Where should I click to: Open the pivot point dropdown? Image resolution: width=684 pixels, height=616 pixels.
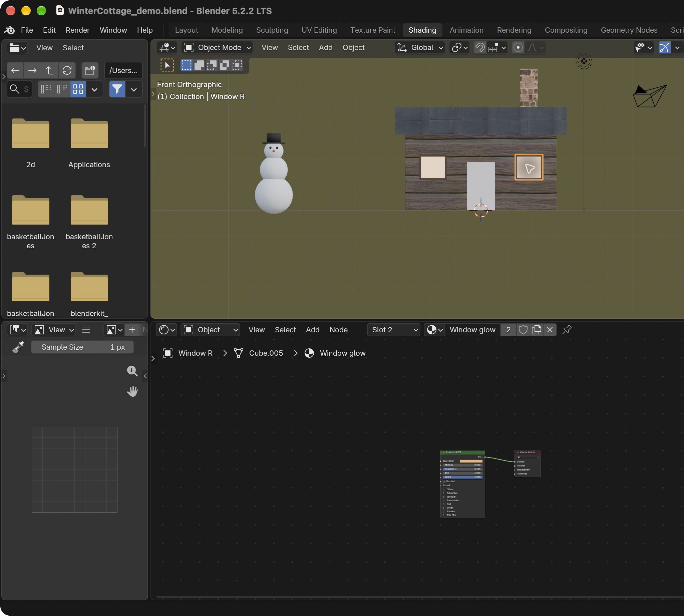pos(459,48)
